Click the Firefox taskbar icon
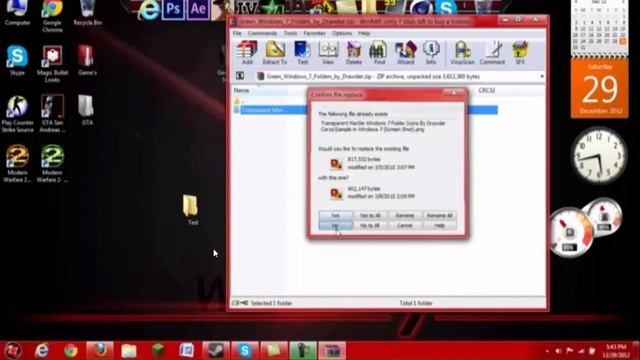 (x=100, y=351)
